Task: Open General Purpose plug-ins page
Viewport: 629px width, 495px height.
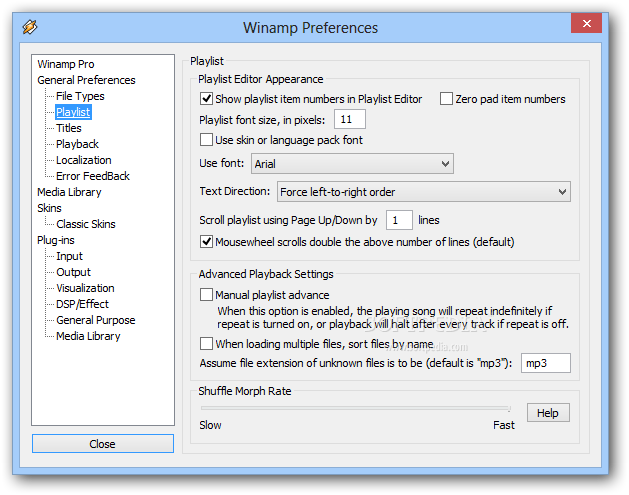Action: [96, 320]
